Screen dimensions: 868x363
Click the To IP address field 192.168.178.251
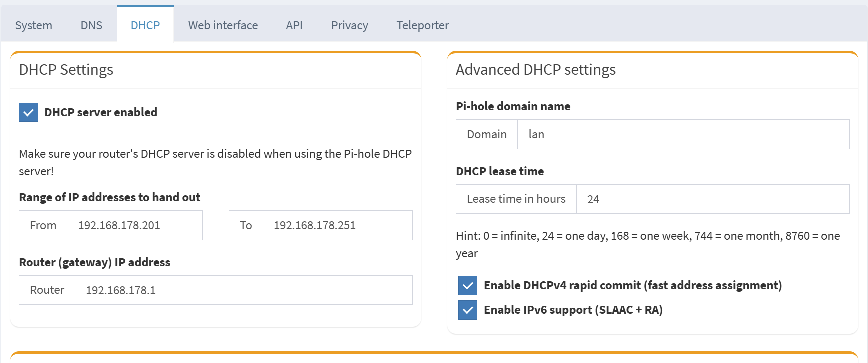coord(337,225)
